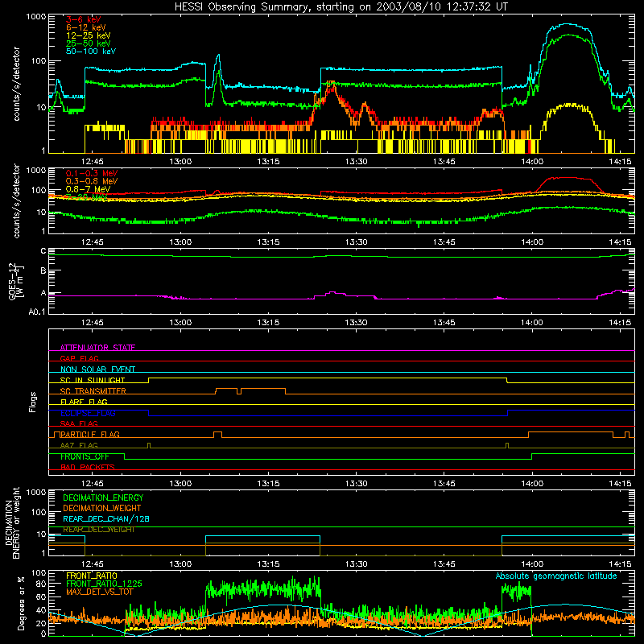
Task: Click the counts/s/detector label beside the keV plot
Action: (x=16, y=84)
